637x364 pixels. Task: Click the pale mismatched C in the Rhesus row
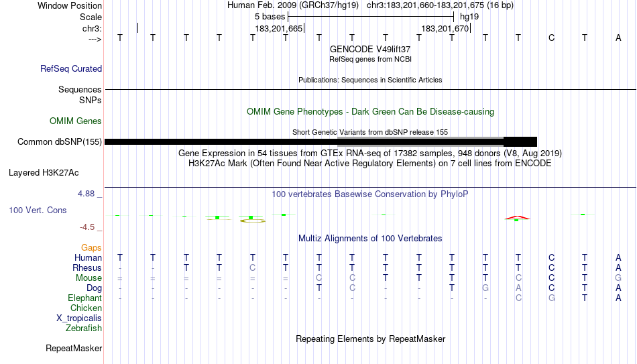(x=252, y=267)
